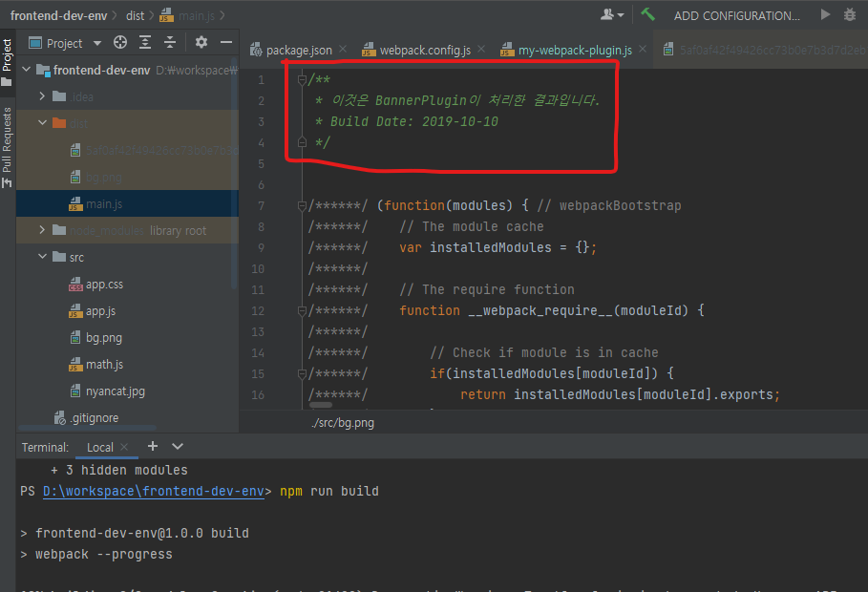
Task: Close the Local terminal tab
Action: pyautogui.click(x=124, y=446)
